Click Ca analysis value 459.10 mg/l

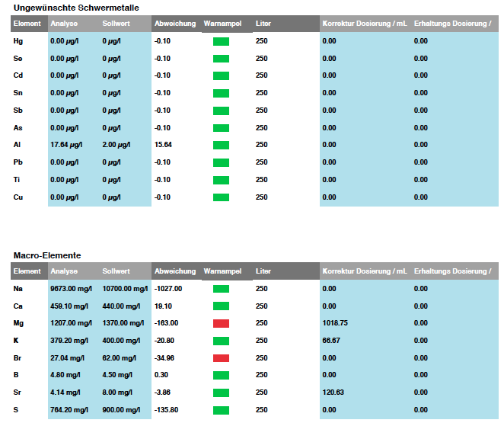coord(69,306)
